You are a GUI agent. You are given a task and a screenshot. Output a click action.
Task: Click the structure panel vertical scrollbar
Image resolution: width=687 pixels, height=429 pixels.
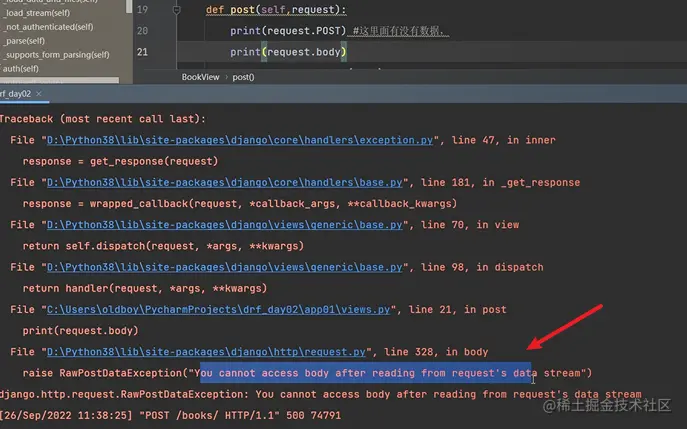pos(129,6)
